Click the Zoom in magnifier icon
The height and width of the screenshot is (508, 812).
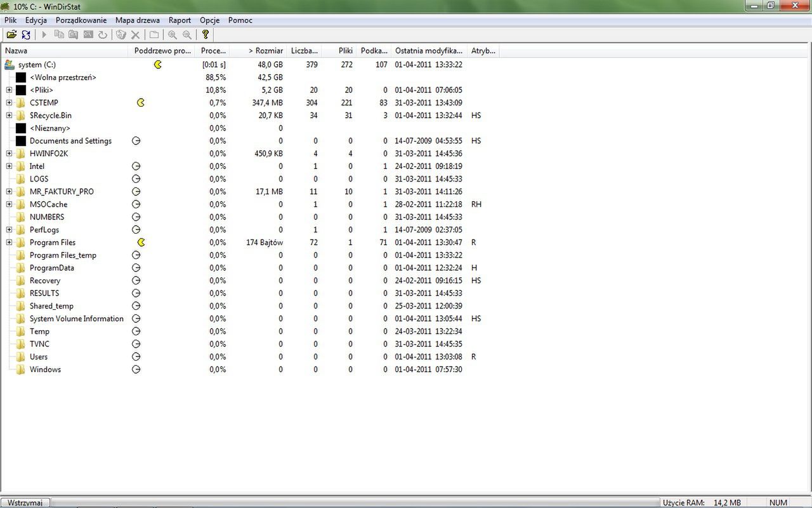(173, 35)
